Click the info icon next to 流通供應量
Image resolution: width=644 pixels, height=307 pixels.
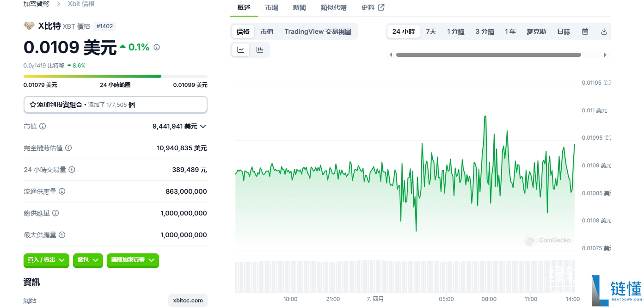click(62, 191)
